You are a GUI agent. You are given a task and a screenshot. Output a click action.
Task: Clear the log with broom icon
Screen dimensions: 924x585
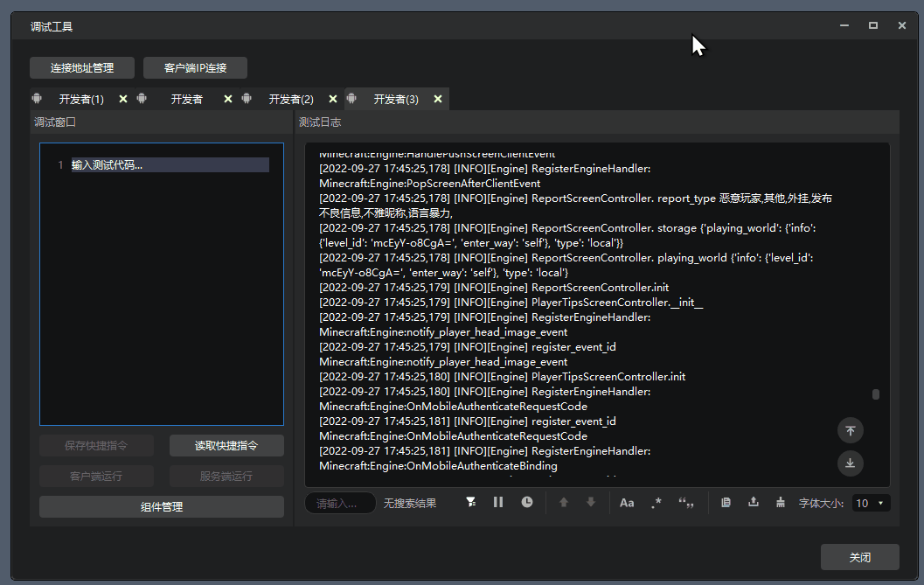(781, 503)
